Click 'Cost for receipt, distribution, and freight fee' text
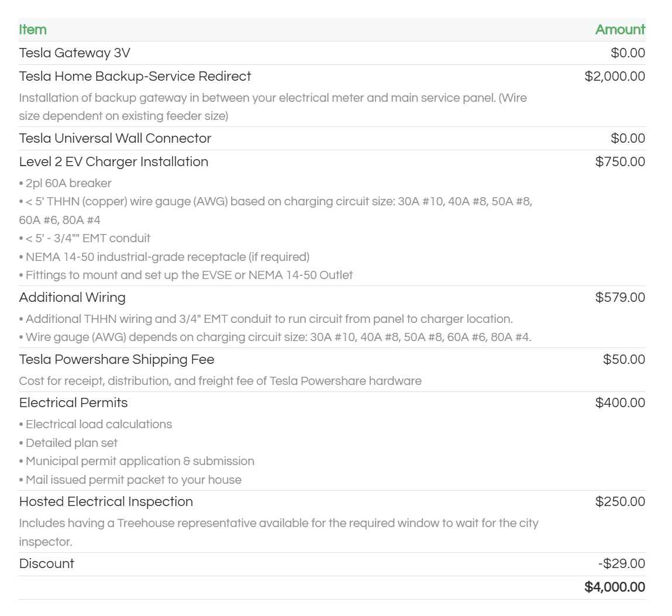This screenshot has width=672, height=616. [x=220, y=381]
